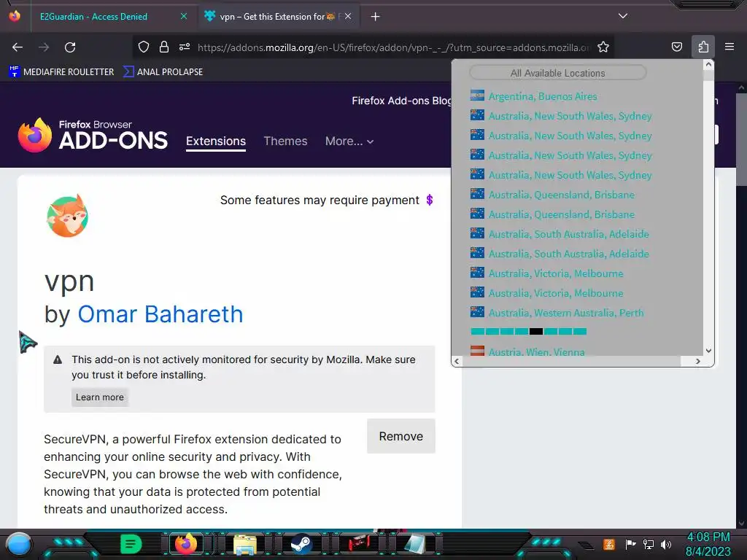Open File Explorer from taskbar
The width and height of the screenshot is (747, 560).
coord(245,544)
